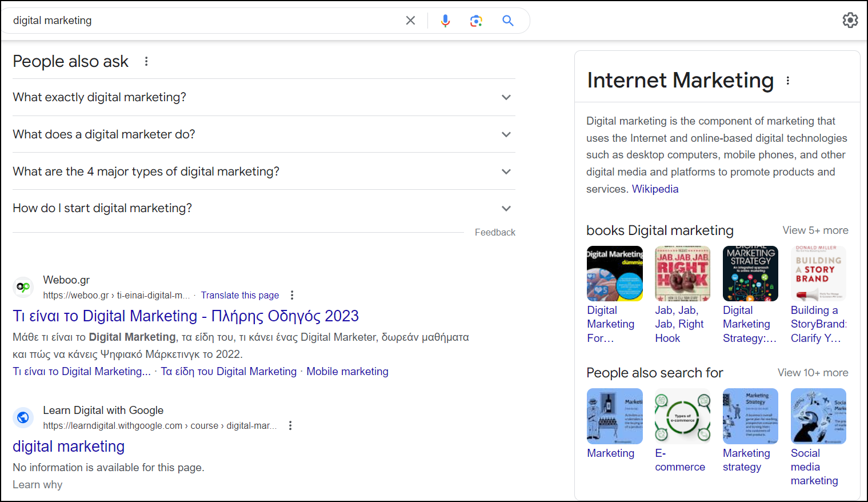Click the Internet Marketing panel heading
This screenshot has height=502, width=868.
tap(680, 81)
